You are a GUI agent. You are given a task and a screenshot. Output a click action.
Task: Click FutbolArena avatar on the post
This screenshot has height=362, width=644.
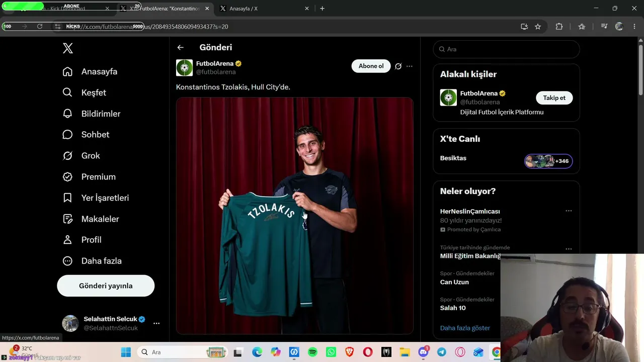[x=185, y=67]
